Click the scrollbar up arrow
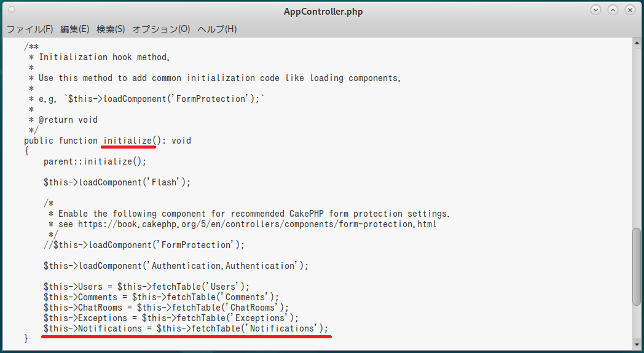Image resolution: width=644 pixels, height=353 pixels. (x=637, y=43)
